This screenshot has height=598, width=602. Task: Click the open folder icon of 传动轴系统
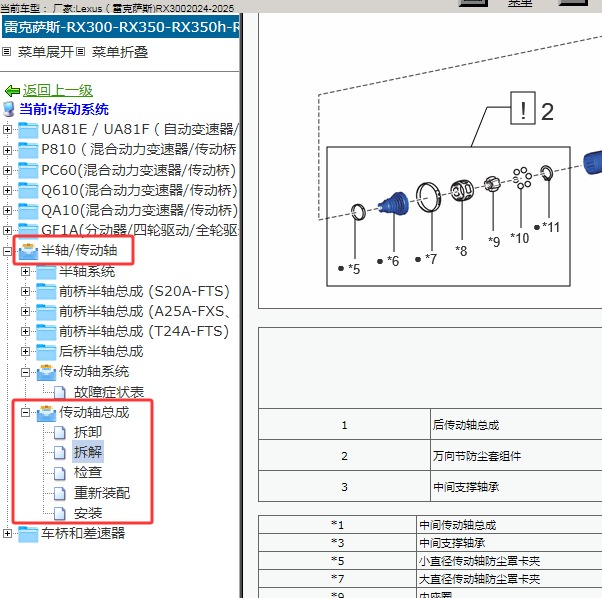tap(46, 372)
